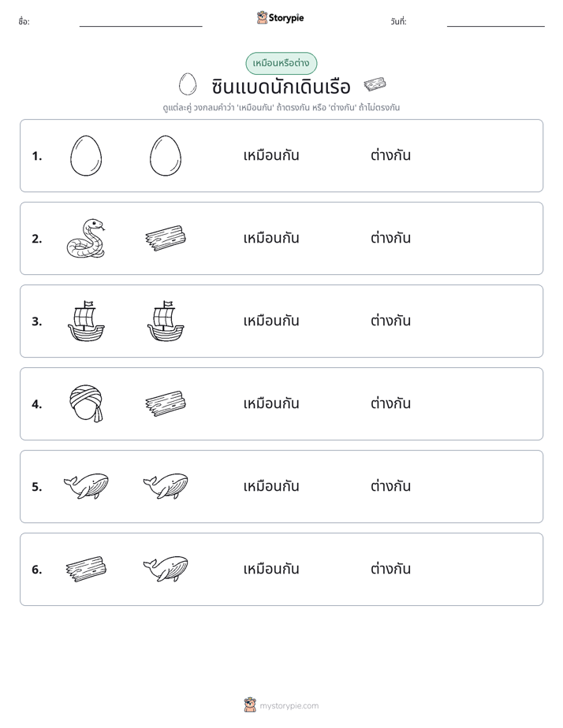Click the 'เหมือนหรือต่าง' green badge
Image resolution: width=563 pixels, height=728 pixels.
tap(281, 63)
